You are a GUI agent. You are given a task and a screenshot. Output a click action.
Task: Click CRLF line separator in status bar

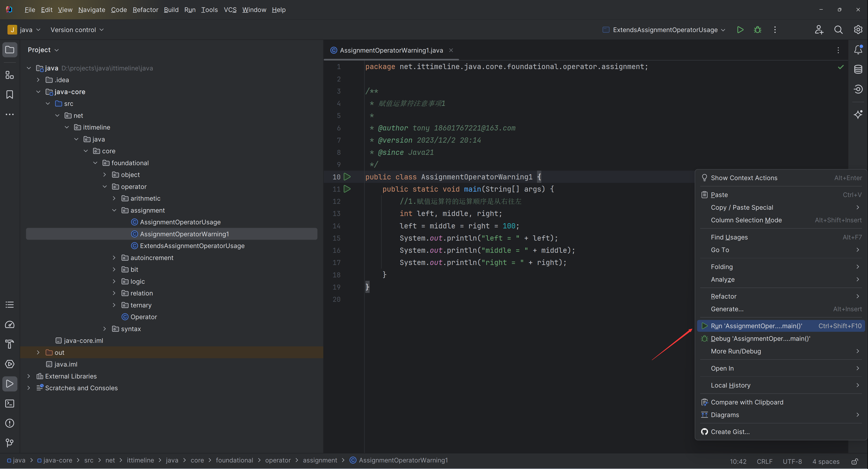click(765, 461)
